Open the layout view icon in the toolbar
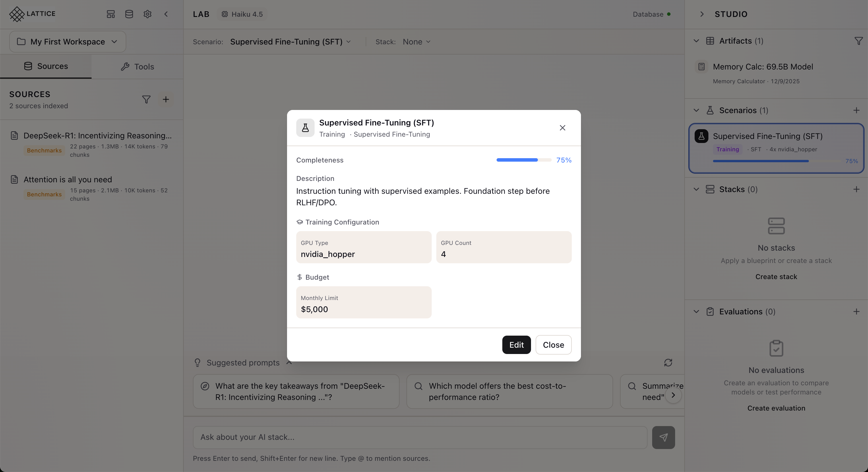This screenshot has height=472, width=868. pos(111,14)
